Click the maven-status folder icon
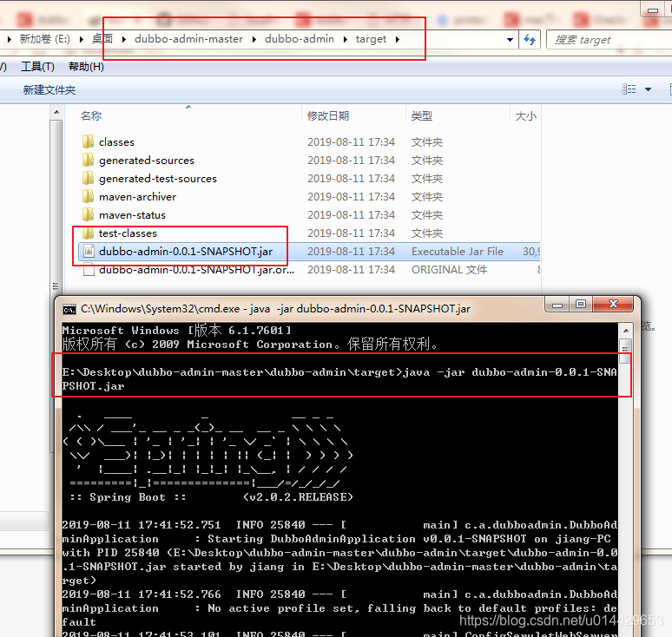 pyautogui.click(x=88, y=214)
